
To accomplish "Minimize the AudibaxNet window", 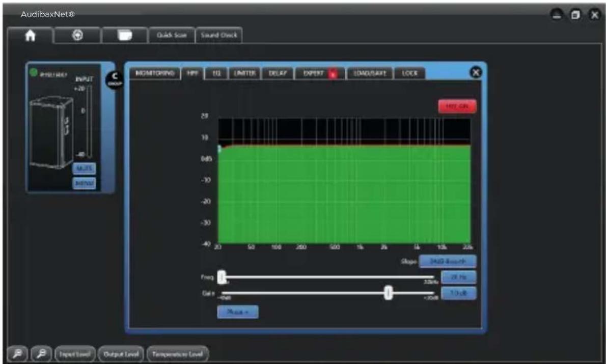I will click(x=557, y=15).
